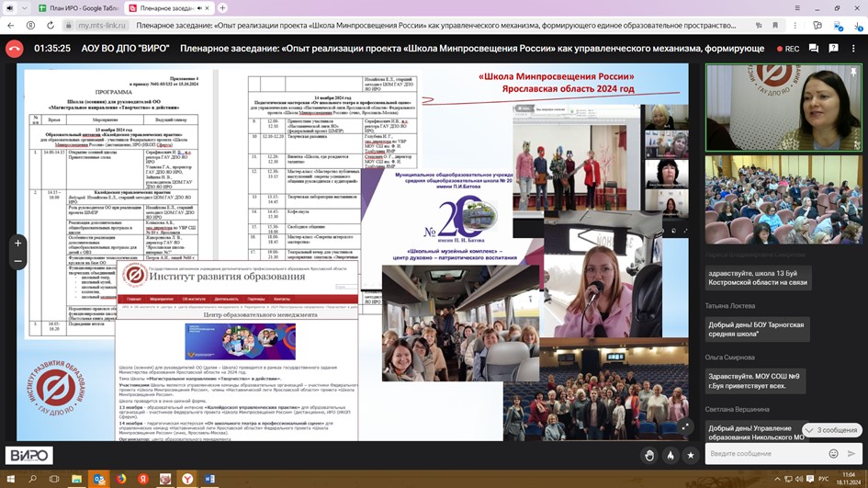Screen dimensions: 868x488
Task: Open the browser hamburger menu
Action: (797, 8)
